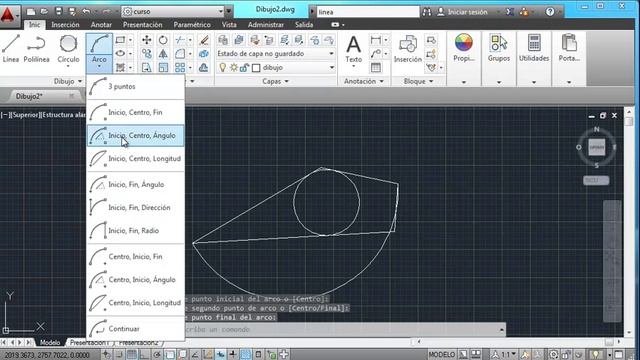Click the Inserción block tool
The image size is (640, 360).
point(408,49)
